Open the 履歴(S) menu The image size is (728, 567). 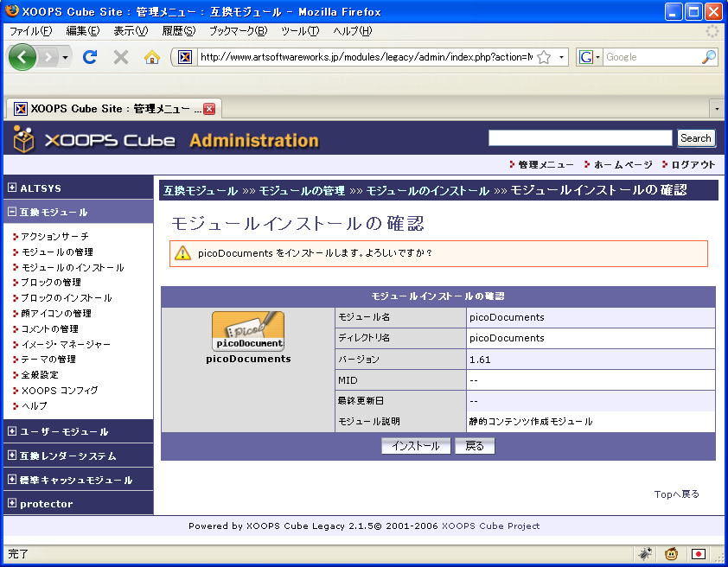click(179, 31)
